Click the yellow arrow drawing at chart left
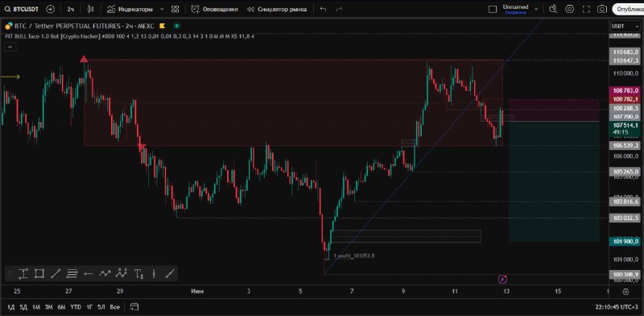644x316 pixels. pos(10,77)
